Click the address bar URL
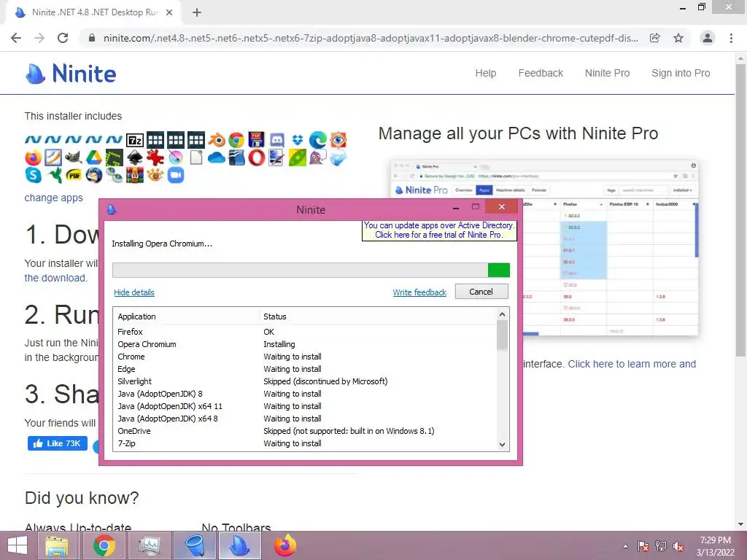 coord(371,38)
